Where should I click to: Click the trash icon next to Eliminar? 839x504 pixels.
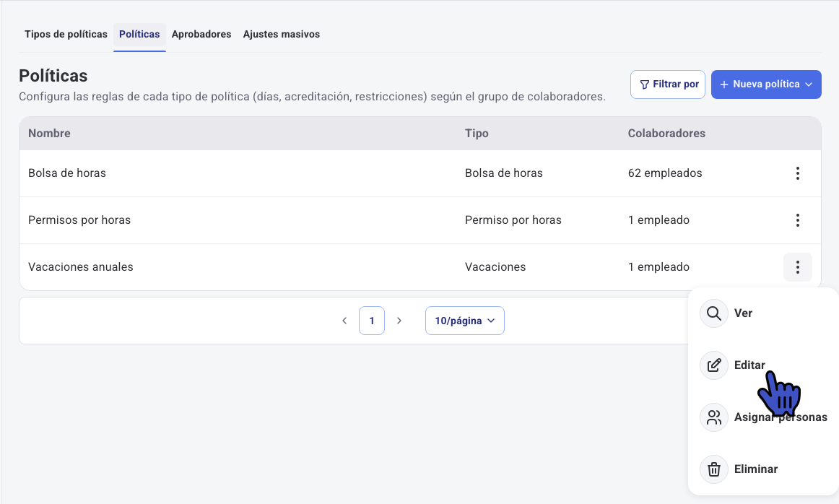click(x=714, y=469)
